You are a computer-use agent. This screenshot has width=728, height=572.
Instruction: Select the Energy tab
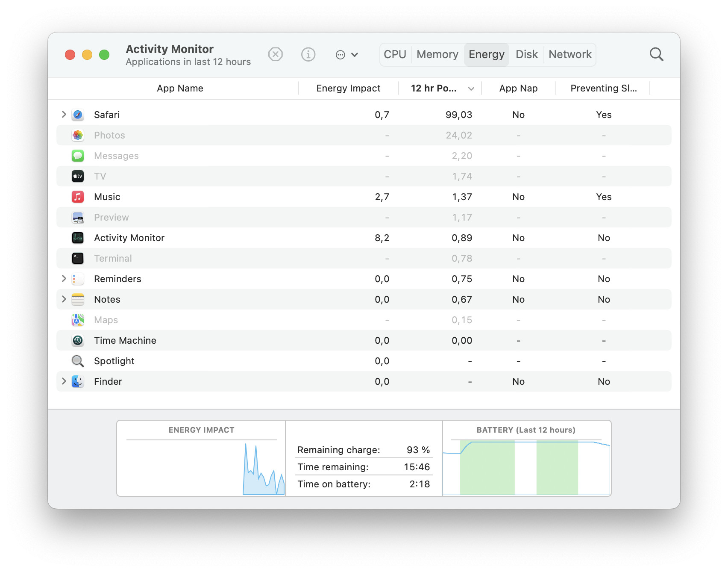pyautogui.click(x=487, y=54)
